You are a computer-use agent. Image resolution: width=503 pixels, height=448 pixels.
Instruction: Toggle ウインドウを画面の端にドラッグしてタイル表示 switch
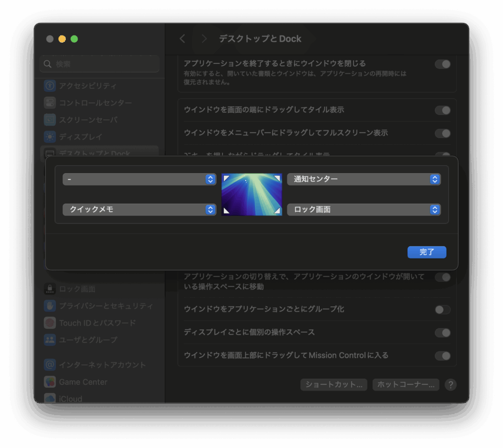[442, 110]
